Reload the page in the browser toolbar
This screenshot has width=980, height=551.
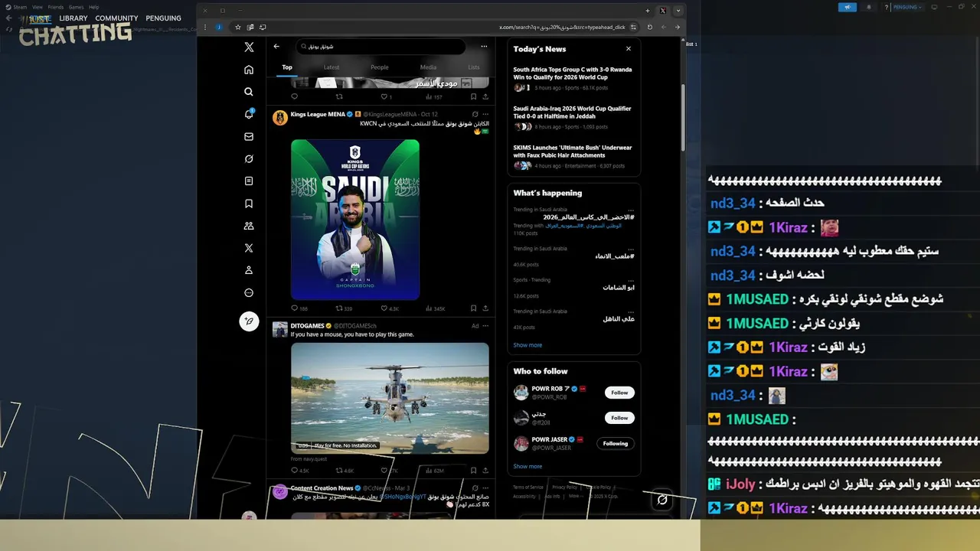tap(650, 27)
